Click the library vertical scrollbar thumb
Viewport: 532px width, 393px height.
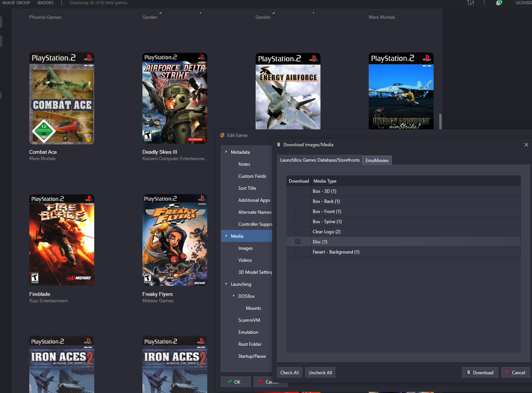click(x=440, y=121)
